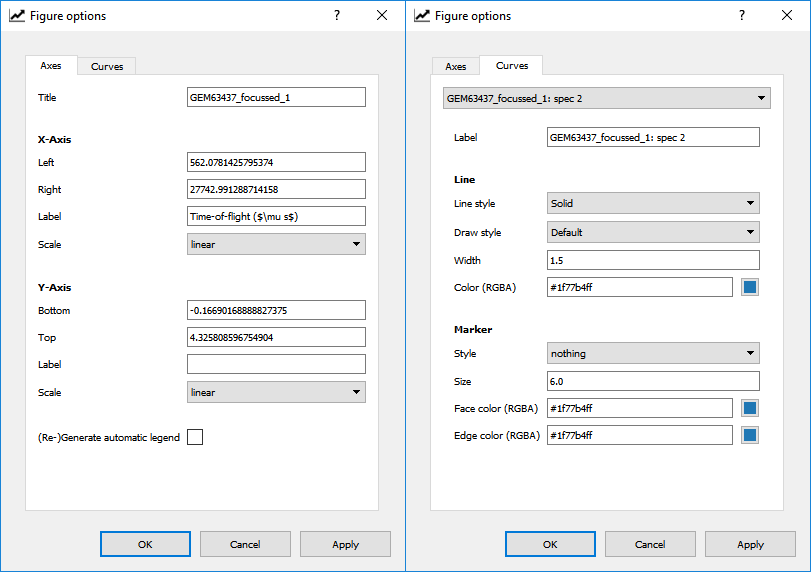Switch to Curves tab in left dialog
The image size is (811, 572).
[107, 66]
